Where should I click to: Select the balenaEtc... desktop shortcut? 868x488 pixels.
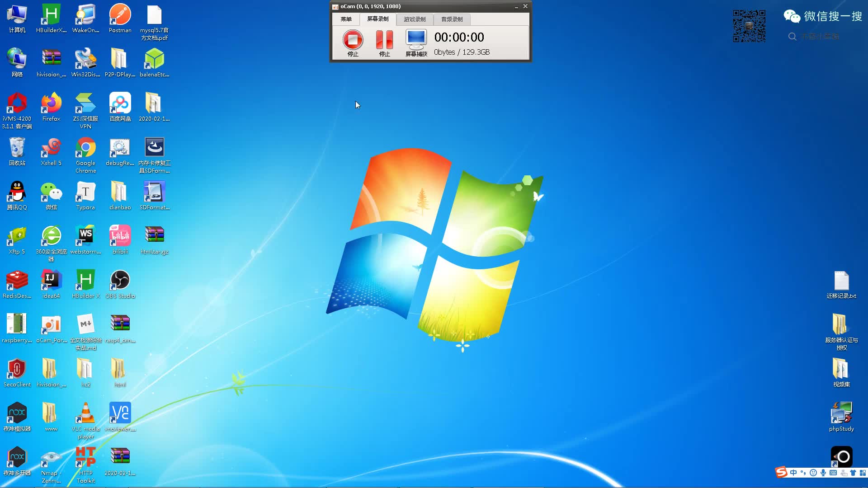pos(154,63)
